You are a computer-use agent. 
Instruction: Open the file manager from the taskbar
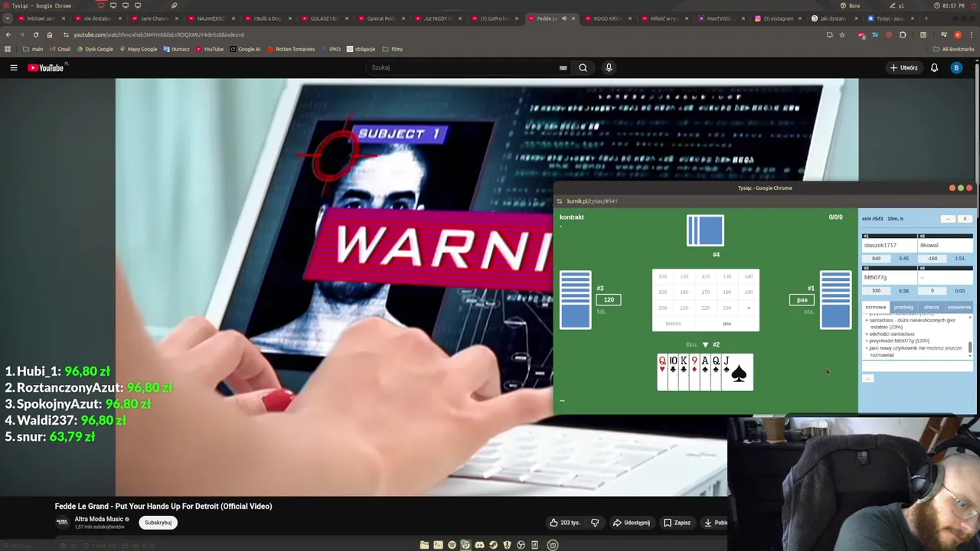(424, 545)
